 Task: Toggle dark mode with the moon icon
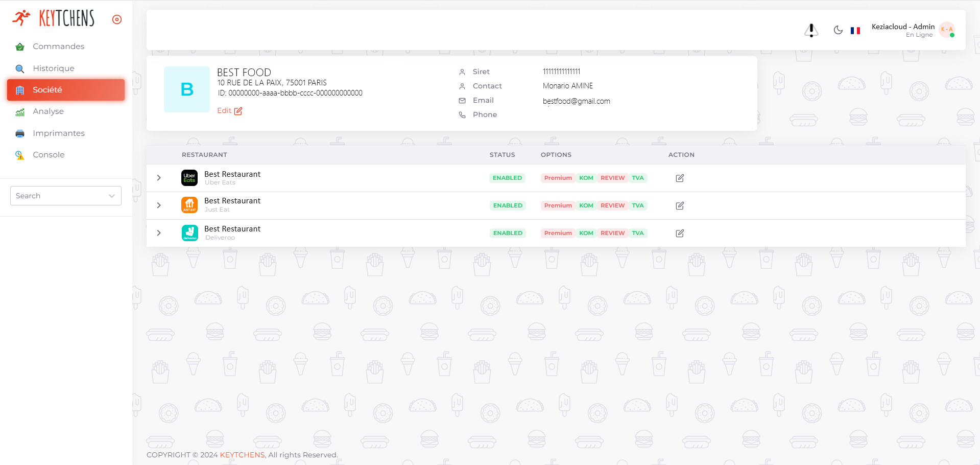click(838, 30)
